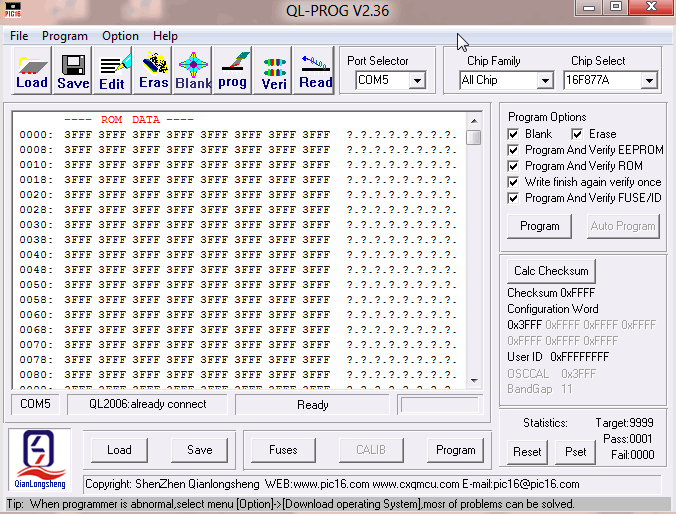Disable Write finish again verify once
The width and height of the screenshot is (676, 514).
click(513, 182)
